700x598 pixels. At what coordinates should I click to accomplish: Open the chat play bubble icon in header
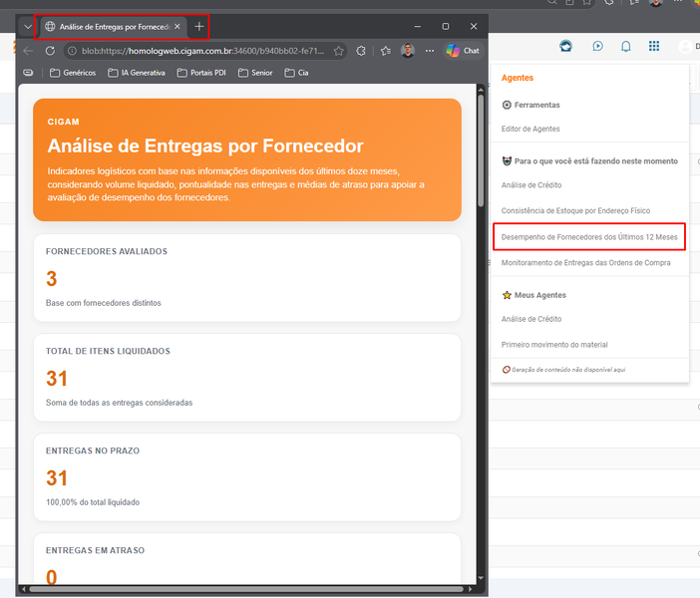597,46
